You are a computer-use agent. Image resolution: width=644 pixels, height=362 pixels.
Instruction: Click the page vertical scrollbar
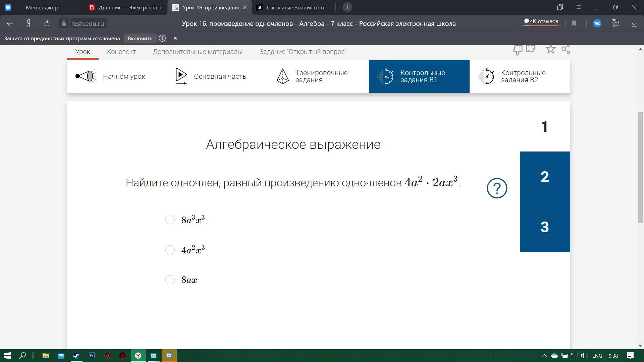click(640, 168)
